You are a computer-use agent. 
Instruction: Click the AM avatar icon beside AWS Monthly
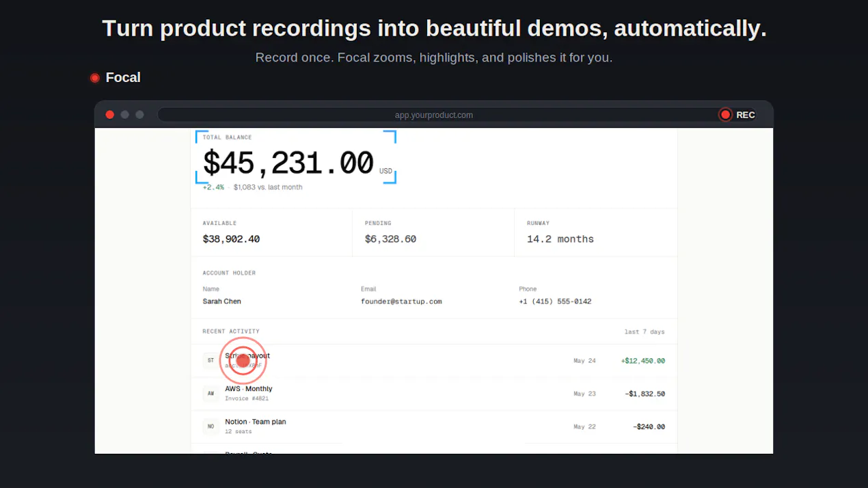click(211, 393)
